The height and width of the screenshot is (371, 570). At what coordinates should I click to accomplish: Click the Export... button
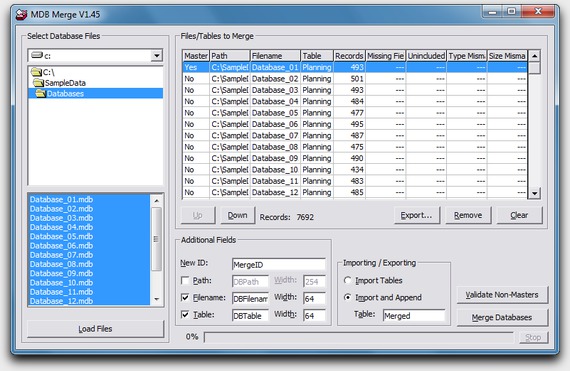coord(417,215)
